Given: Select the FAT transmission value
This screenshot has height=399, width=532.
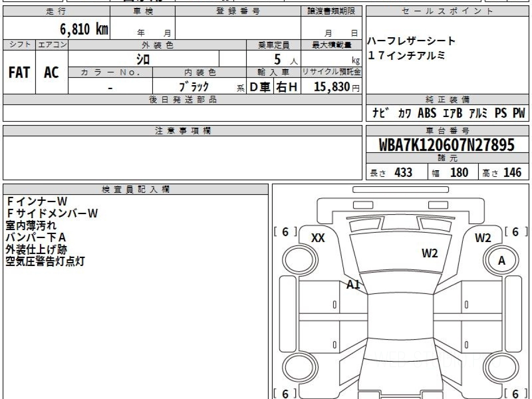Looking at the screenshot, I should [x=19, y=73].
